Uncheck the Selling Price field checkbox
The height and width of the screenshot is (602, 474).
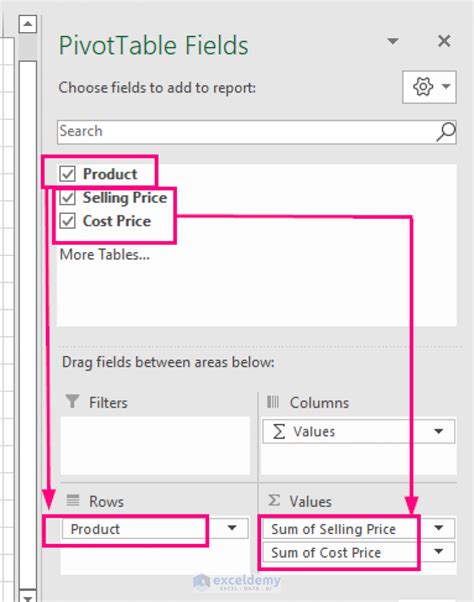[68, 198]
